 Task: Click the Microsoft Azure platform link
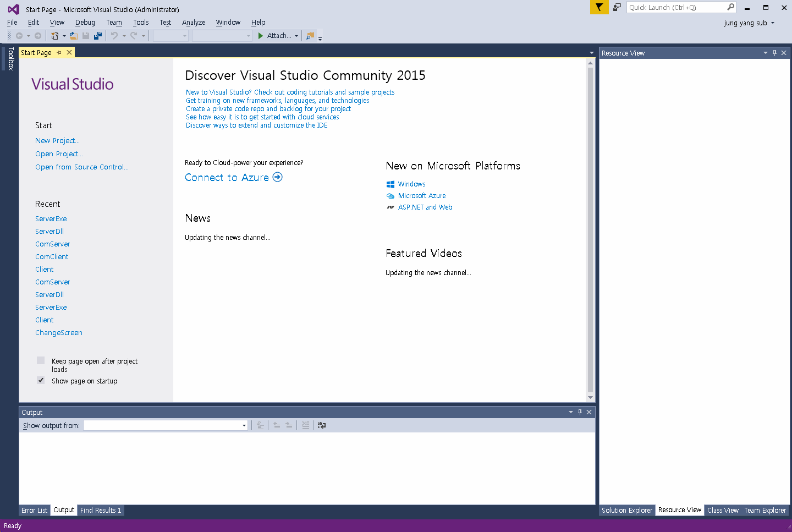422,196
